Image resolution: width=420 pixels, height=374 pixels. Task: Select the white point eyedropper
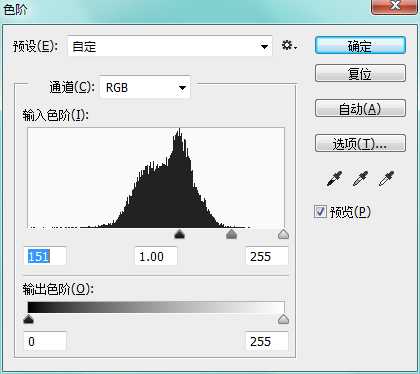pyautogui.click(x=386, y=179)
